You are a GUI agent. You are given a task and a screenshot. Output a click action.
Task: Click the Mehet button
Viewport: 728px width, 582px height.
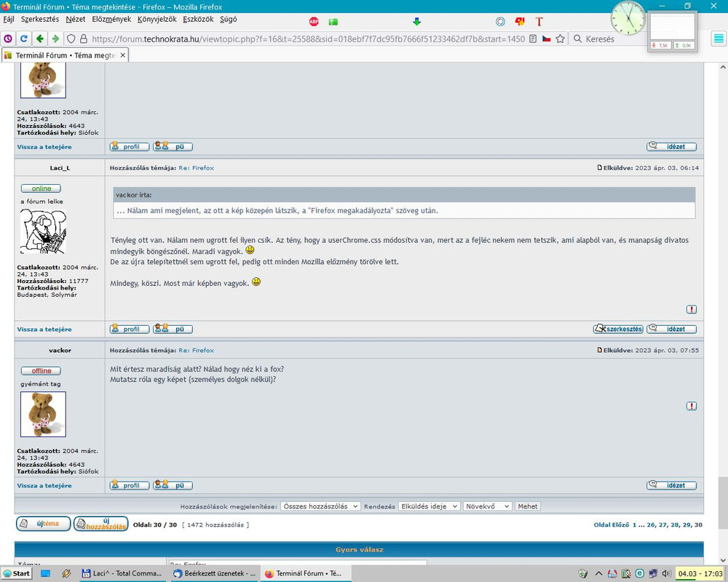click(527, 506)
